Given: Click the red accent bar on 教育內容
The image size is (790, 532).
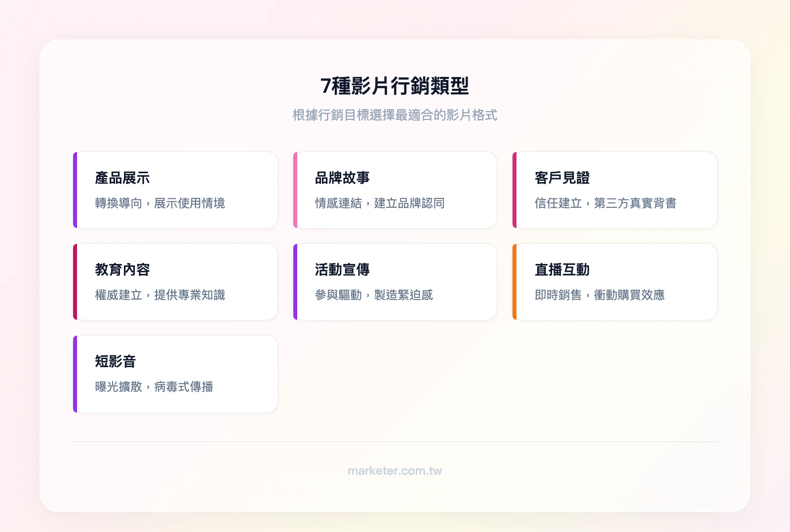Looking at the screenshot, I should (76, 281).
